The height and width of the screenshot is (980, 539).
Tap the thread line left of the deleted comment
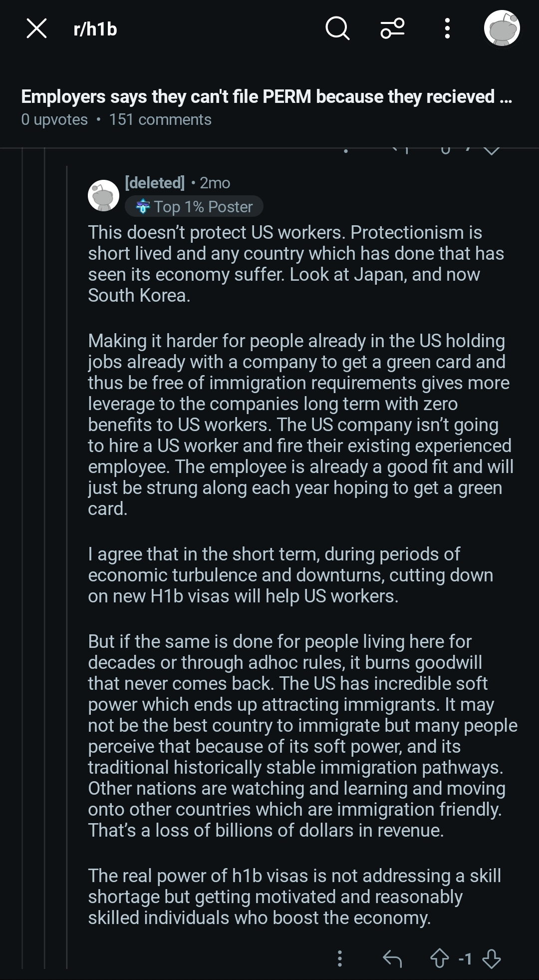(67, 549)
